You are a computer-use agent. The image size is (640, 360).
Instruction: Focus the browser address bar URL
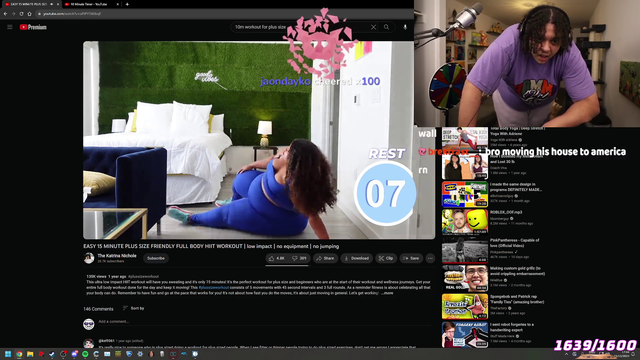[72, 13]
